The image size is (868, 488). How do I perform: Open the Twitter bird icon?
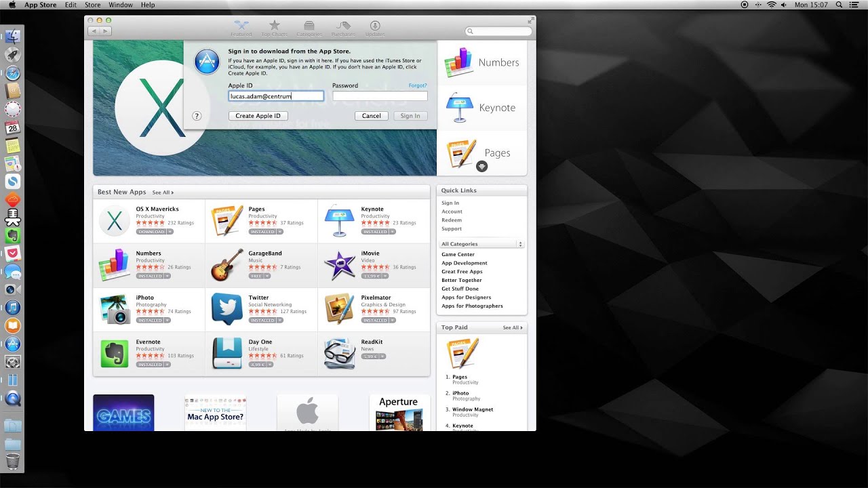[x=227, y=309]
